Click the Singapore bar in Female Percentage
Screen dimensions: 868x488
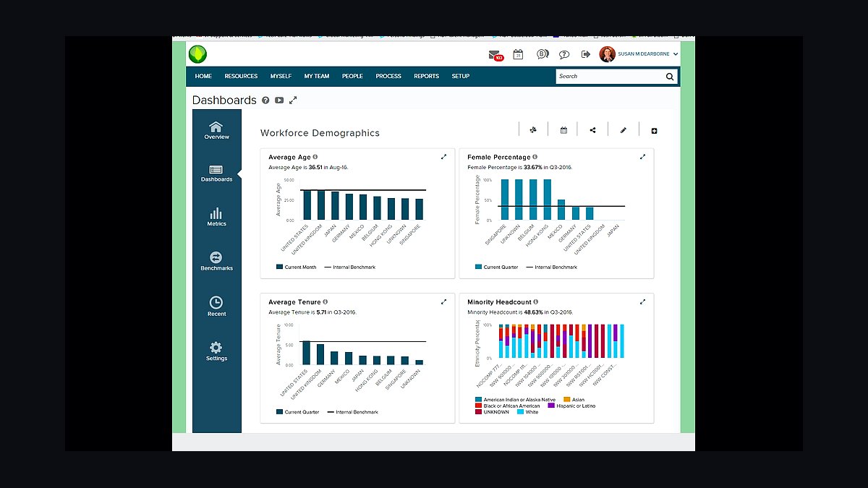point(505,200)
